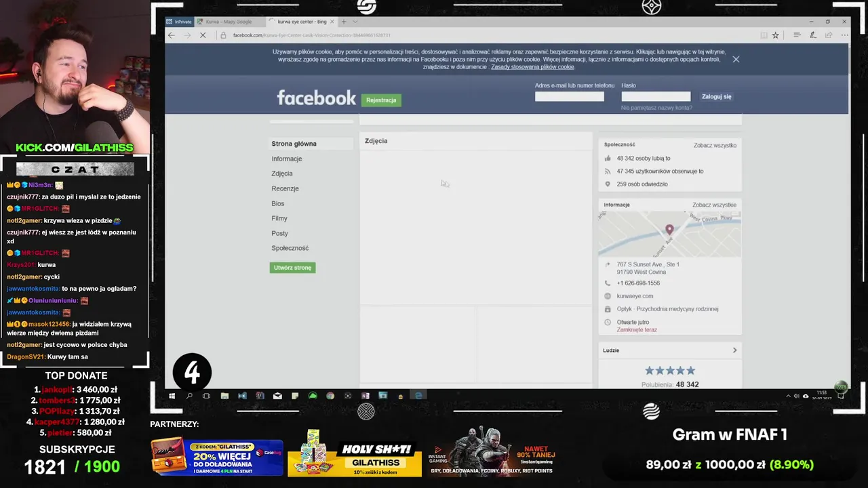Click the taskbar volume icon
The image size is (868, 488).
pos(797,396)
